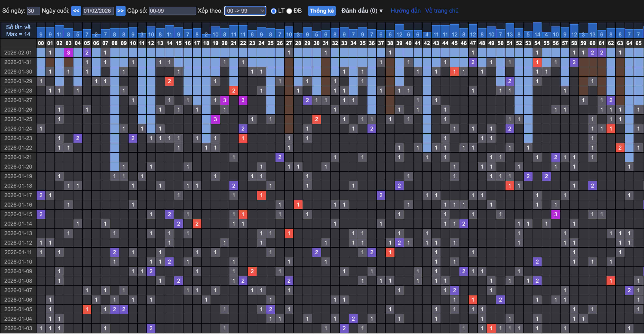The image size is (644, 334).
Task: Select the ĐB radio option
Action: pos(289,11)
